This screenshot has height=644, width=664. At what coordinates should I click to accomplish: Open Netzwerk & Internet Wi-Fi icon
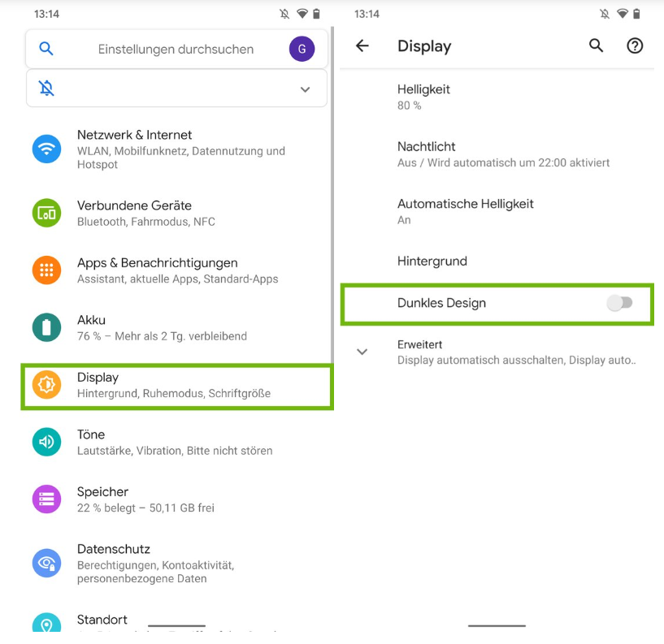46,149
